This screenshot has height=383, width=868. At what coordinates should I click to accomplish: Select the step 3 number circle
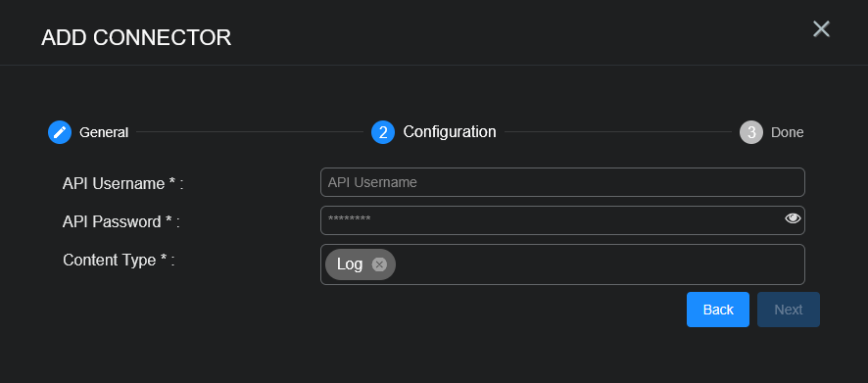pyautogui.click(x=751, y=132)
